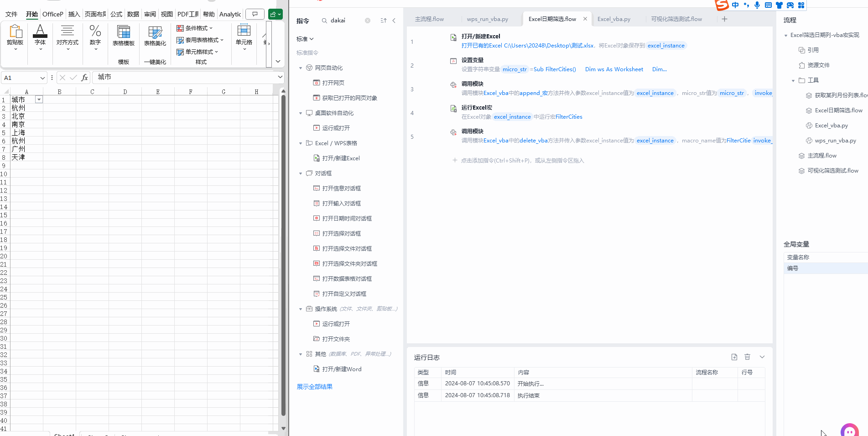Click the 展示全部结果 link
The width and height of the screenshot is (868, 436).
pos(315,387)
